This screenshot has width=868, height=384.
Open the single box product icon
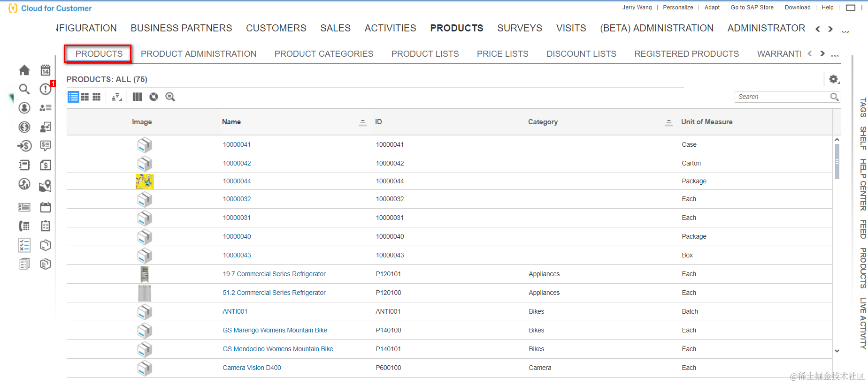46,245
